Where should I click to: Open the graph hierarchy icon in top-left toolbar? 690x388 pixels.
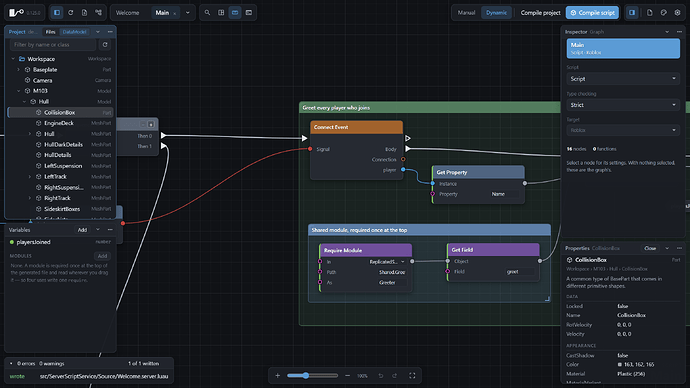pyautogui.click(x=98, y=13)
